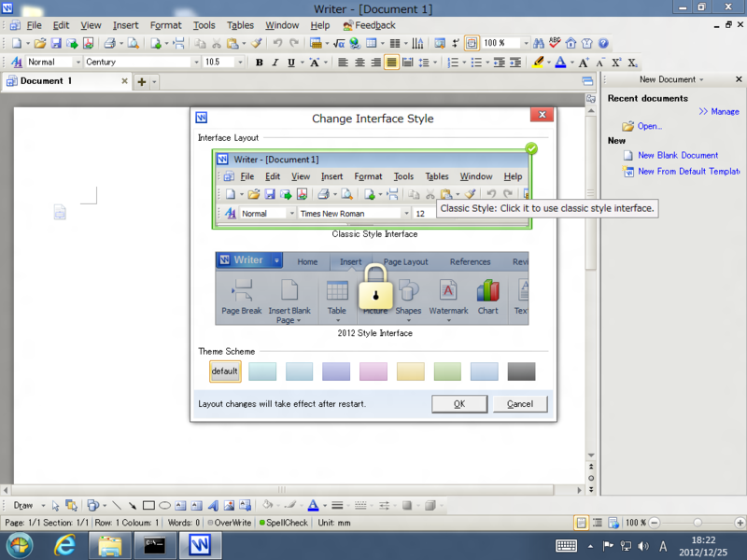Click the Superscript X icon

(616, 63)
